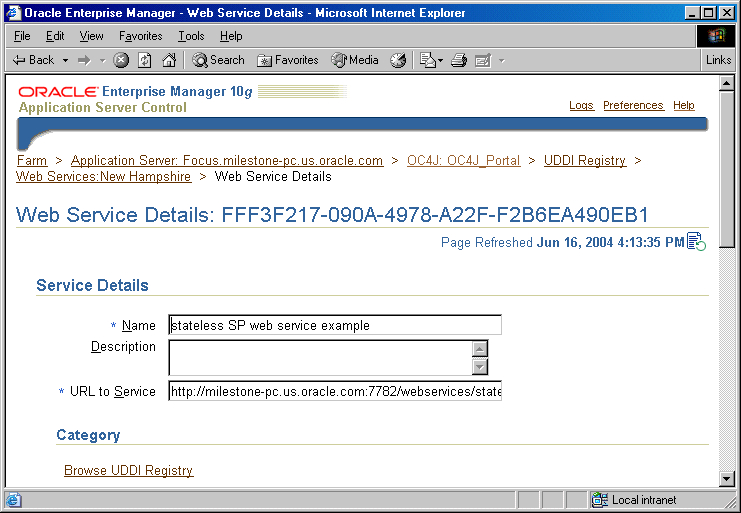Click the Edit page icon

(483, 60)
